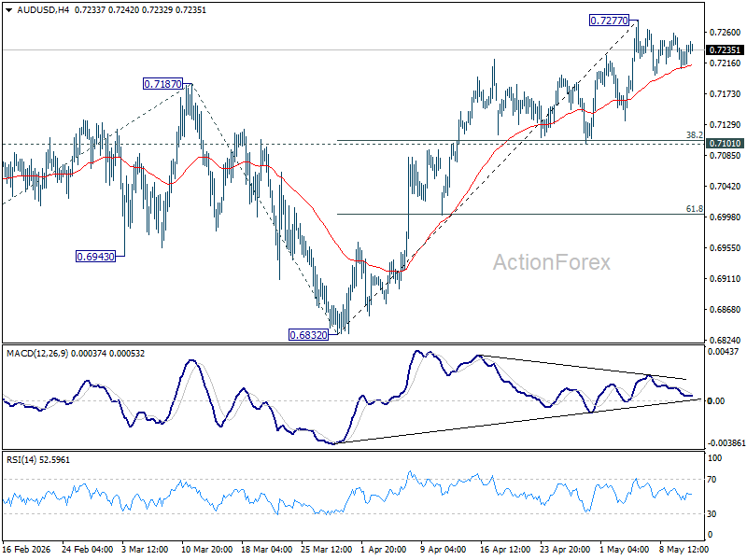Viewport: 747px width, 560px height.
Task: Select the 8 May 12:00 time label
Action: pyautogui.click(x=684, y=549)
